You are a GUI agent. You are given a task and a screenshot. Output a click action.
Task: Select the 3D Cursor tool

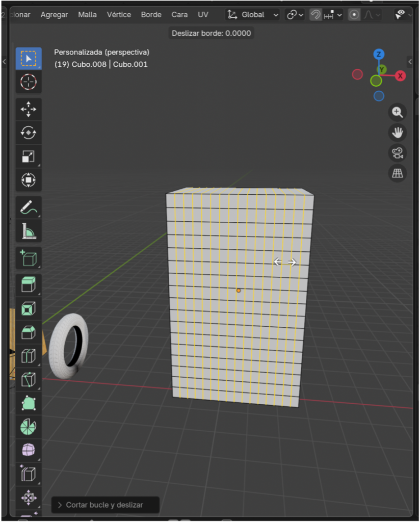[29, 82]
